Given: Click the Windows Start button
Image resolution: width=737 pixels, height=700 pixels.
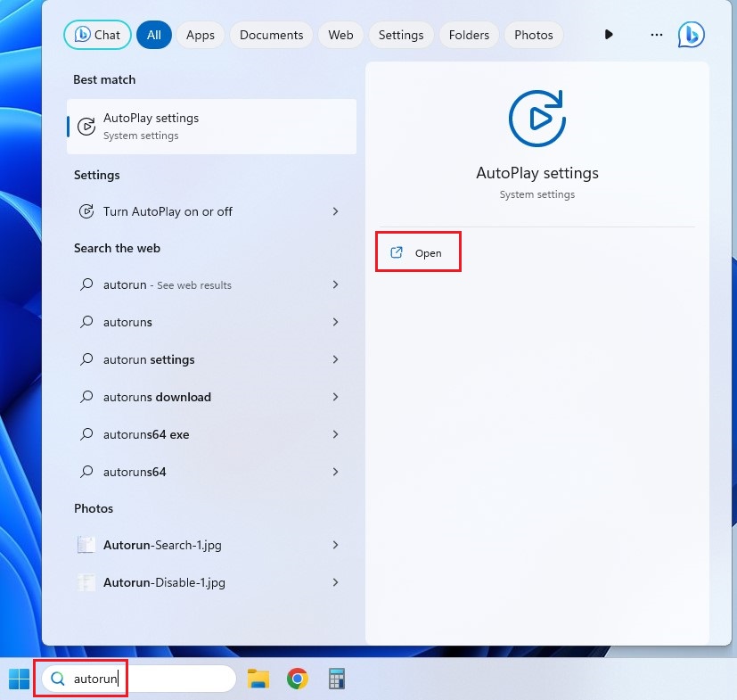Looking at the screenshot, I should (19, 679).
